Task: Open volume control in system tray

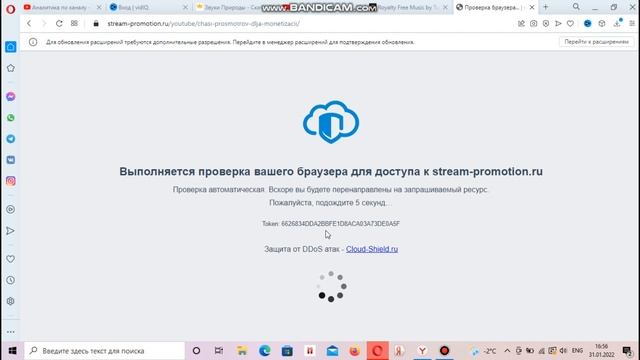Action: pyautogui.click(x=563, y=351)
